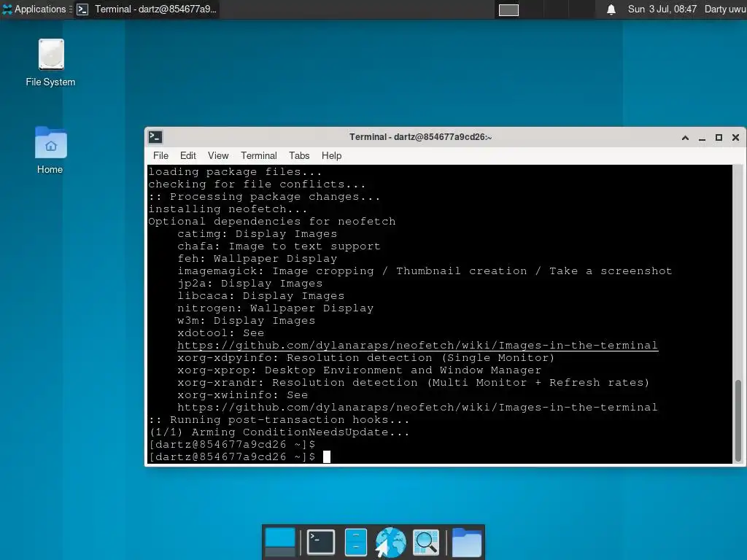Open the notification bell icon
Image resolution: width=747 pixels, height=560 pixels.
tap(611, 9)
